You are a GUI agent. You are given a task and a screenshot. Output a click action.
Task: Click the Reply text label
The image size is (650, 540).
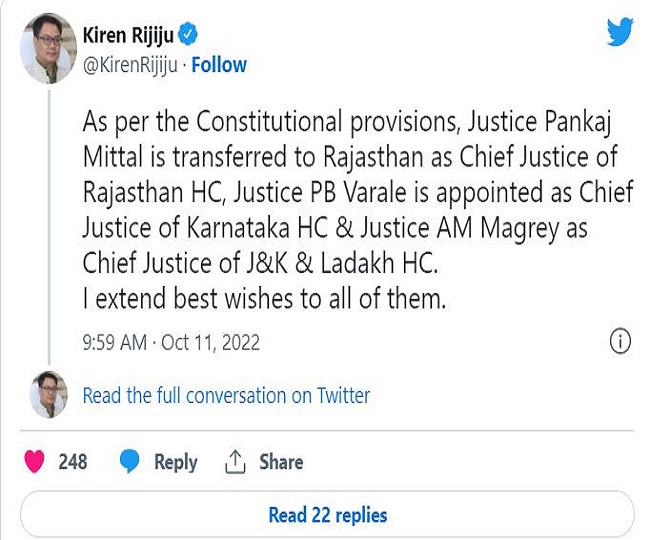(175, 462)
